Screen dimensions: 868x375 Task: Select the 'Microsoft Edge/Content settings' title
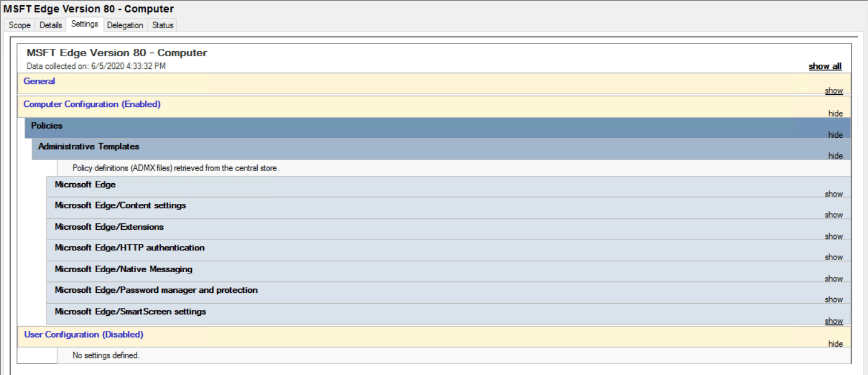coord(120,205)
